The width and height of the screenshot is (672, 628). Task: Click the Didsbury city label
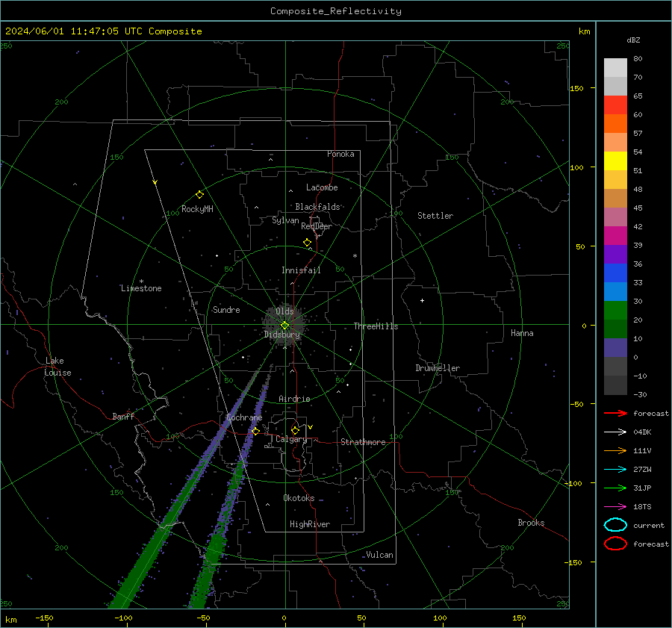click(282, 335)
